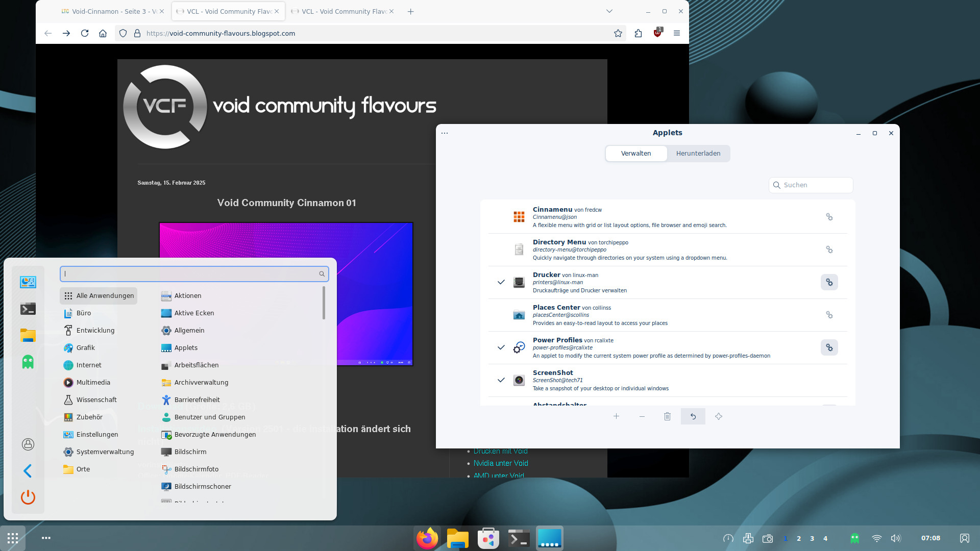Select the Multimedia category in menu
This screenshot has width=980, height=551.
pyautogui.click(x=93, y=382)
